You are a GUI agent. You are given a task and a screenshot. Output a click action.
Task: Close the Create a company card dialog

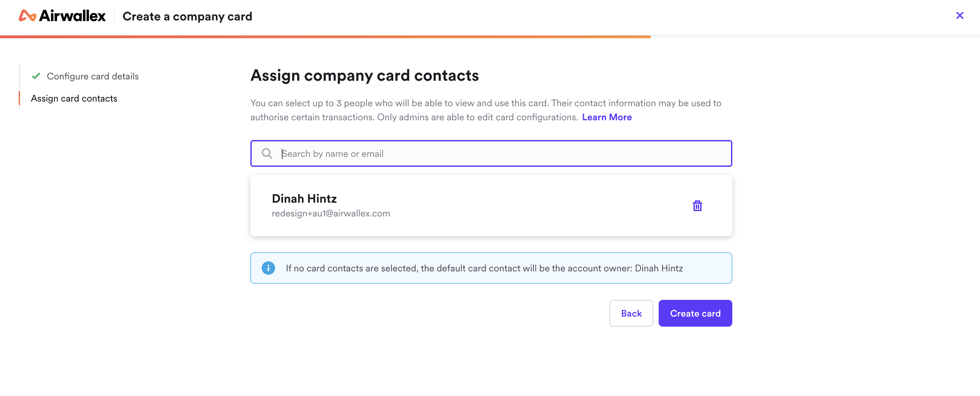point(960,15)
